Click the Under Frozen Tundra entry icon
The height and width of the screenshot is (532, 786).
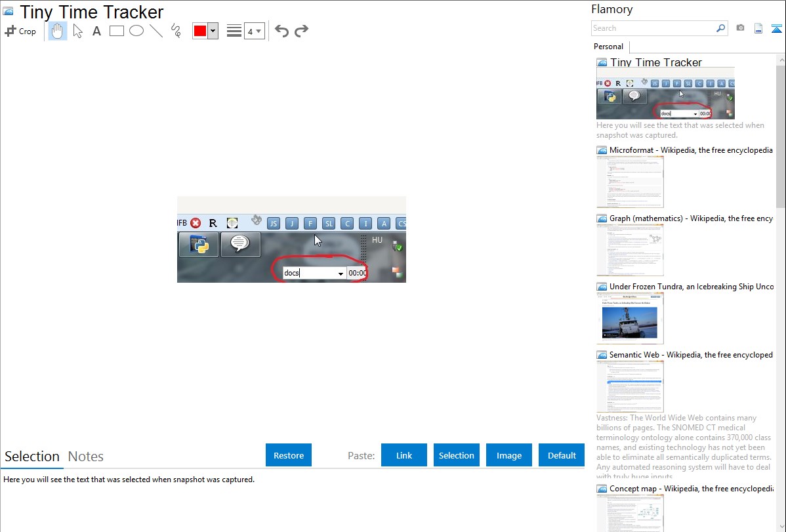tap(602, 287)
